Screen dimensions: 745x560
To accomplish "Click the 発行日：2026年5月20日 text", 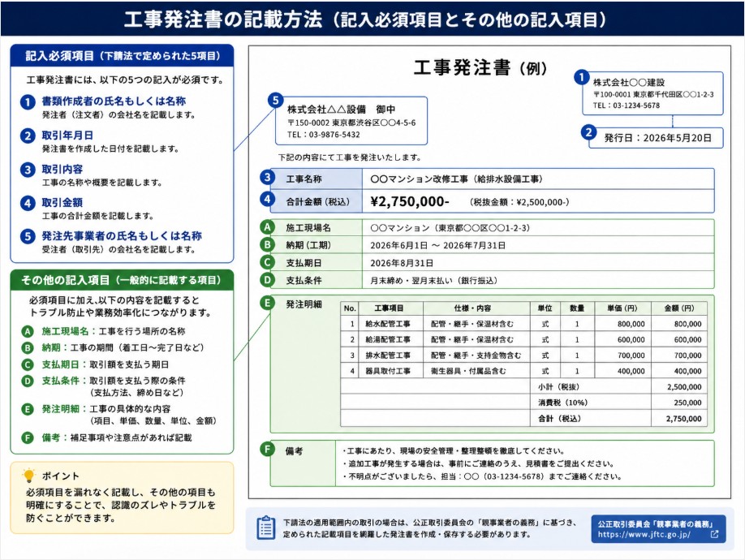I will [657, 138].
